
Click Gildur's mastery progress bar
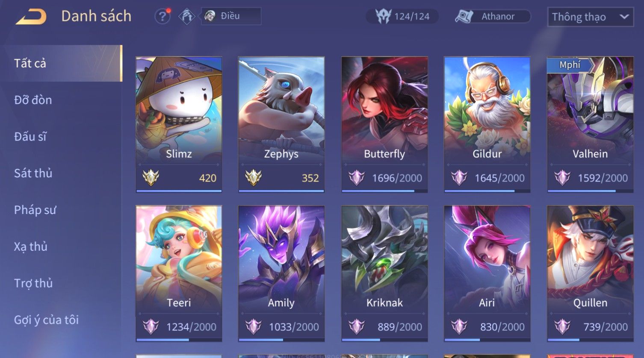487,191
